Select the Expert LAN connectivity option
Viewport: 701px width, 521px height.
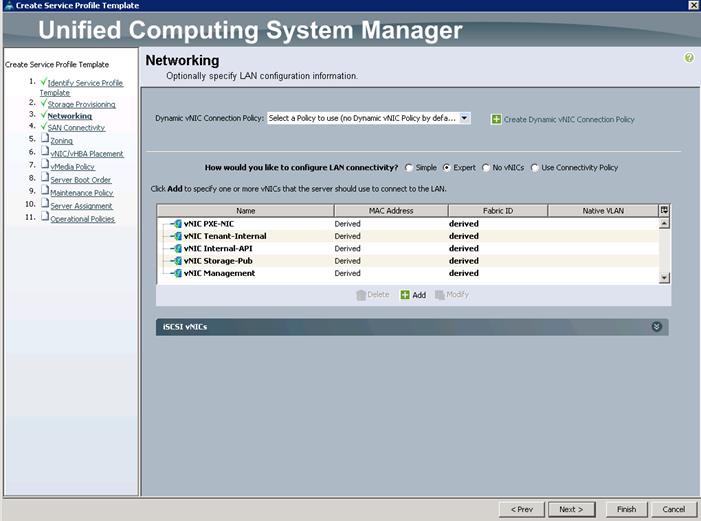pyautogui.click(x=446, y=168)
